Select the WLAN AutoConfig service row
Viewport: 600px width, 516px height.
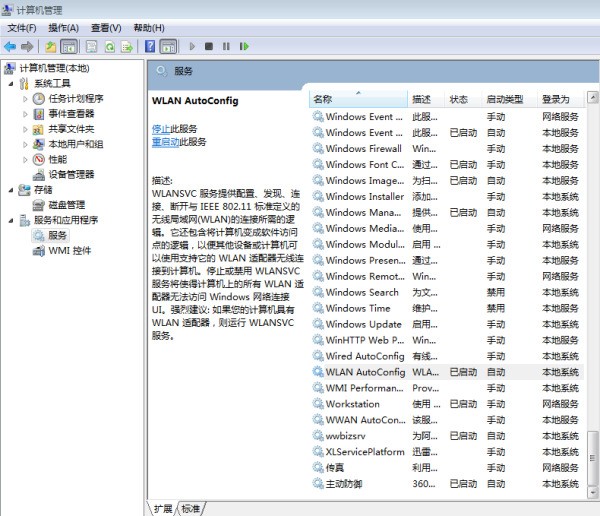pyautogui.click(x=447, y=372)
